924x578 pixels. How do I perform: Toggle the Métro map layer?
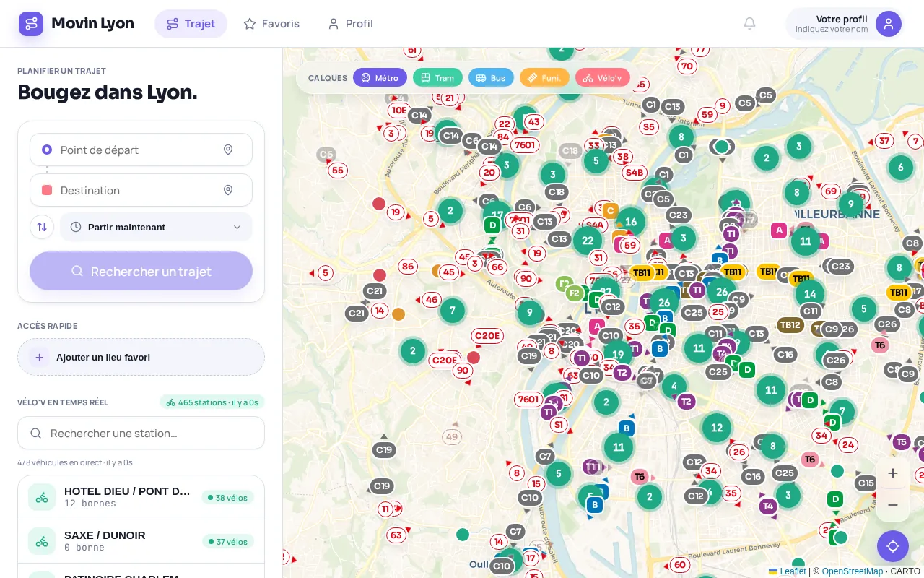[x=380, y=77]
